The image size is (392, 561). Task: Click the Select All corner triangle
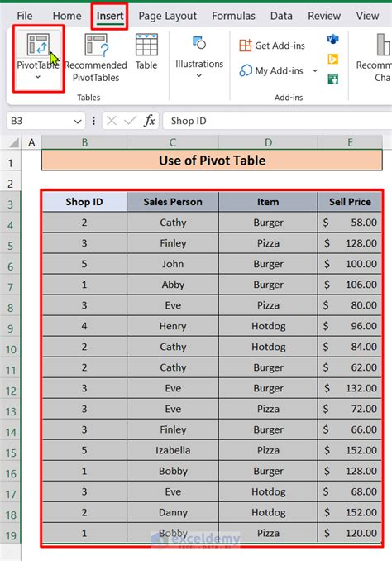pos(13,143)
